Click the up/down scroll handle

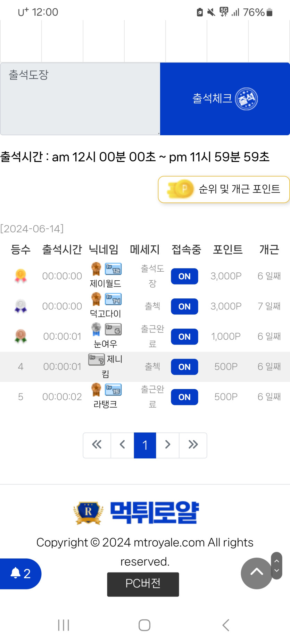pyautogui.click(x=276, y=566)
